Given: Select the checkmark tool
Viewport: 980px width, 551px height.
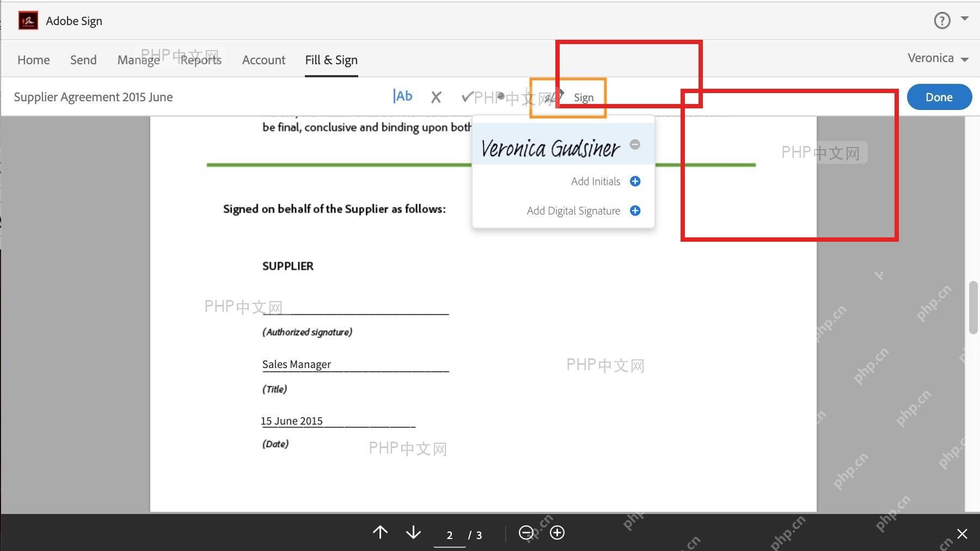Looking at the screenshot, I should click(x=467, y=97).
